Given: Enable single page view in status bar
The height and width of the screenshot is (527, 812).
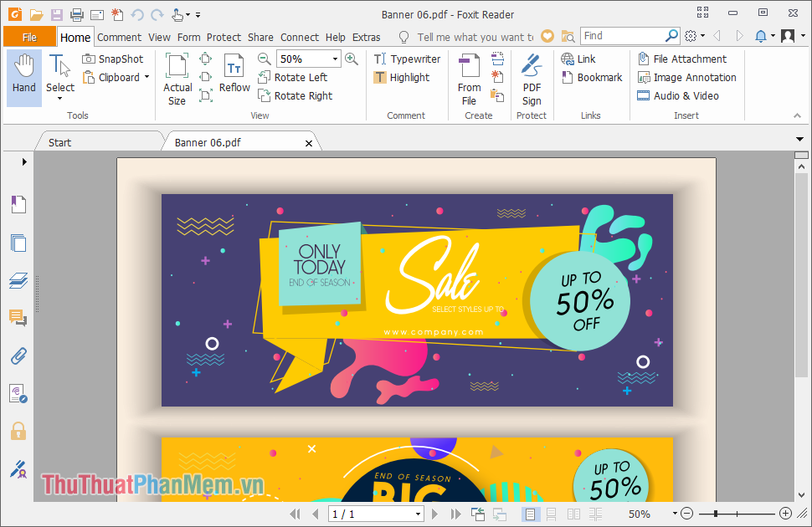Looking at the screenshot, I should coord(530,514).
